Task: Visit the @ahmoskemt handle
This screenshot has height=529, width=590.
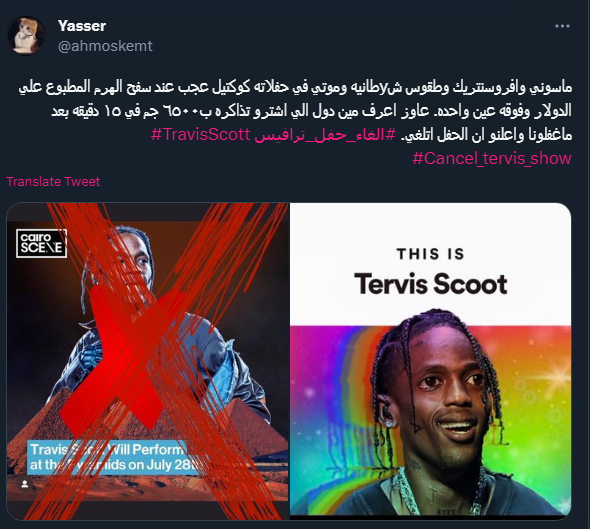Action: tap(105, 46)
